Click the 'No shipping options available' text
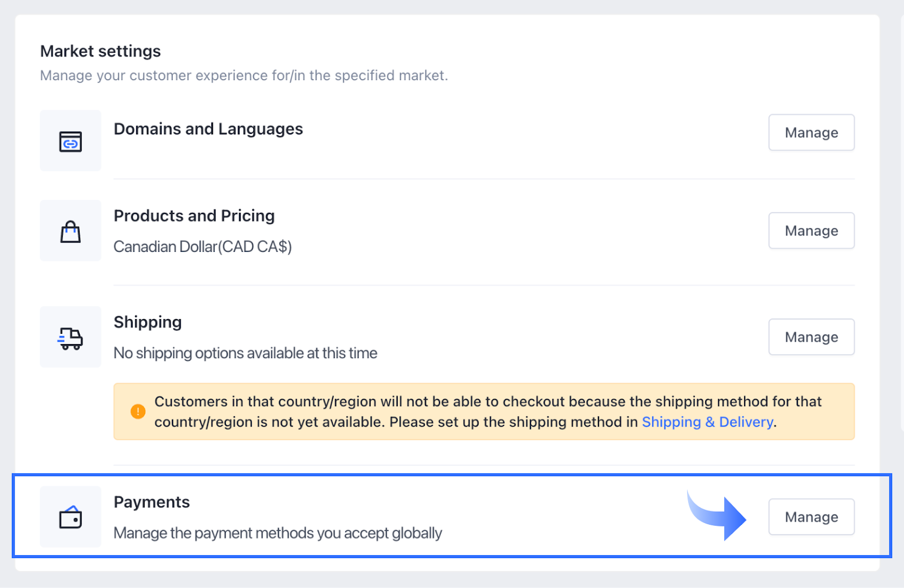The image size is (904, 588). pos(245,353)
